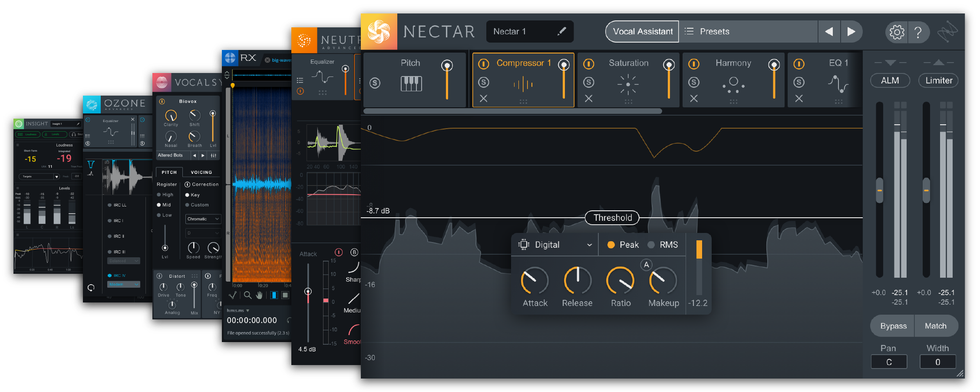
Task: Select the RX hand grab tool
Action: [259, 295]
